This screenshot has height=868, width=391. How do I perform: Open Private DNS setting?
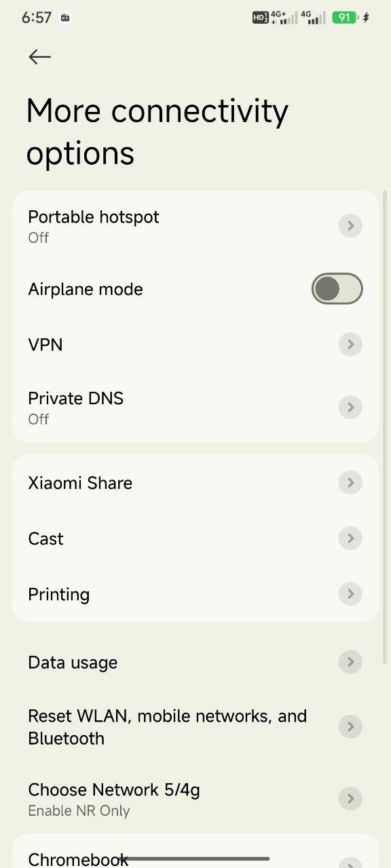pos(195,408)
